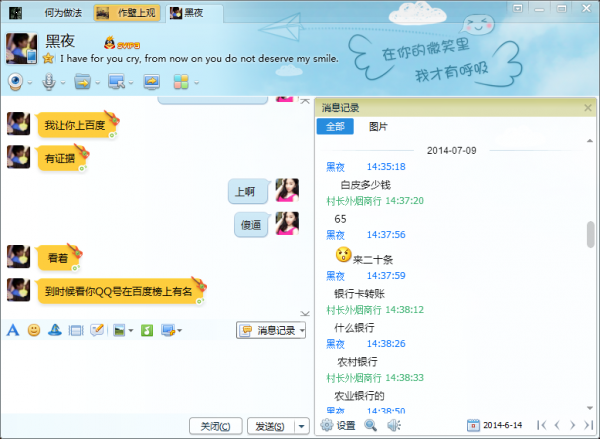Click the chat bubble 看着
The width and height of the screenshot is (600, 439).
58,258
